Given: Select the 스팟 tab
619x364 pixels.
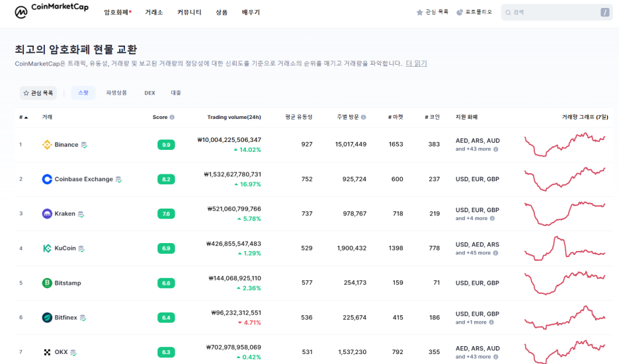Looking at the screenshot, I should (x=83, y=93).
